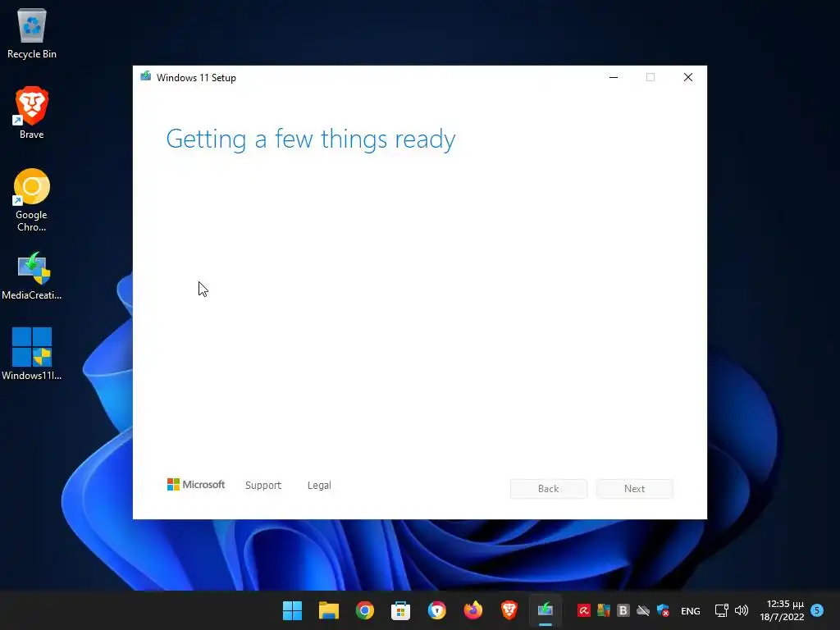Launch Firefox from the taskbar
The width and height of the screenshot is (840, 630).
pos(473,610)
